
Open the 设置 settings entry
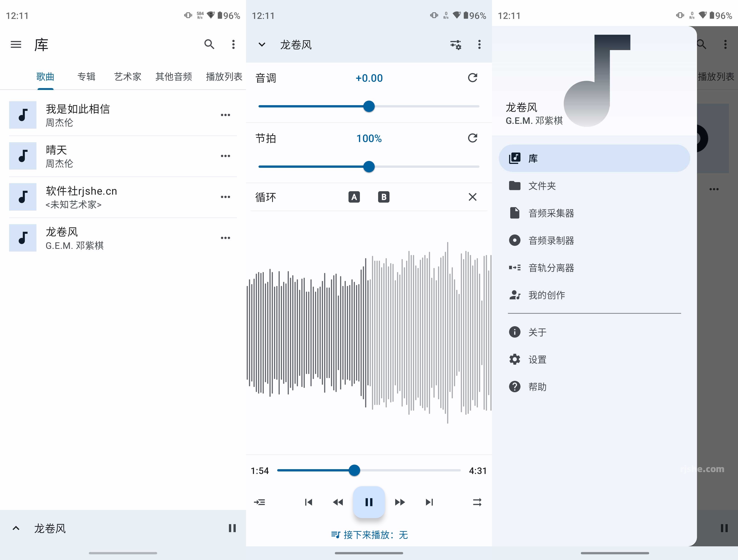click(x=537, y=359)
